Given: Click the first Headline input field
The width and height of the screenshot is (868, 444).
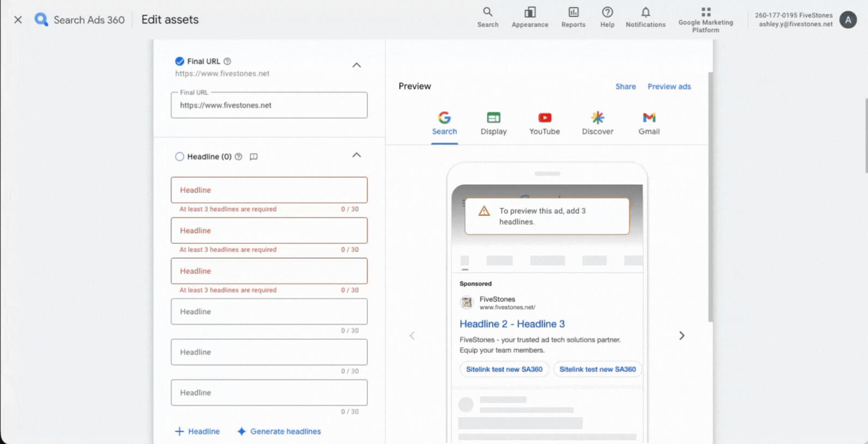Looking at the screenshot, I should click(269, 190).
